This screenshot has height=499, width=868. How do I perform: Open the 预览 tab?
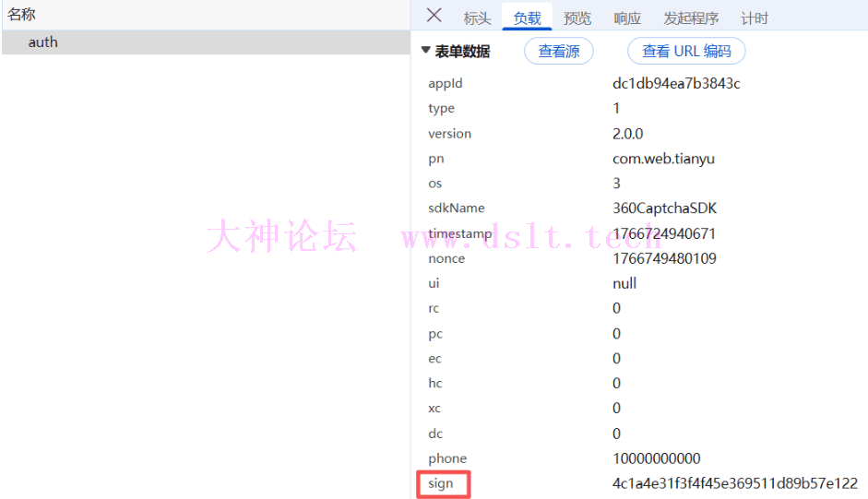pyautogui.click(x=577, y=18)
